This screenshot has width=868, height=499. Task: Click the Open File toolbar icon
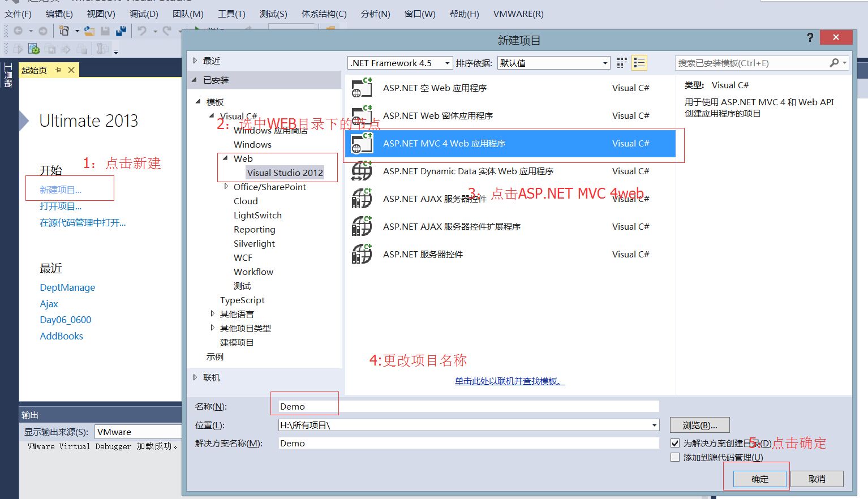(x=89, y=31)
